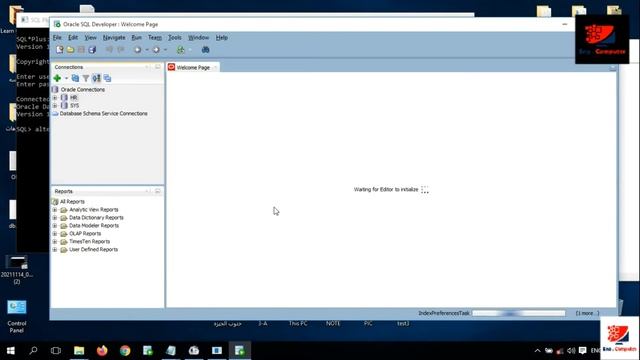Select the HR connection
Screen dimensions: 640x360
(73, 98)
